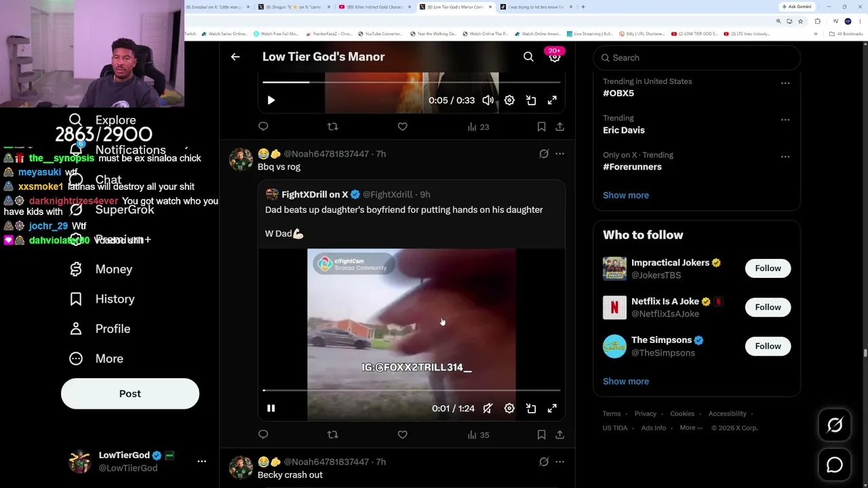This screenshot has height=488, width=868.
Task: Open the YouTube Converter bookmark
Action: pos(380,34)
